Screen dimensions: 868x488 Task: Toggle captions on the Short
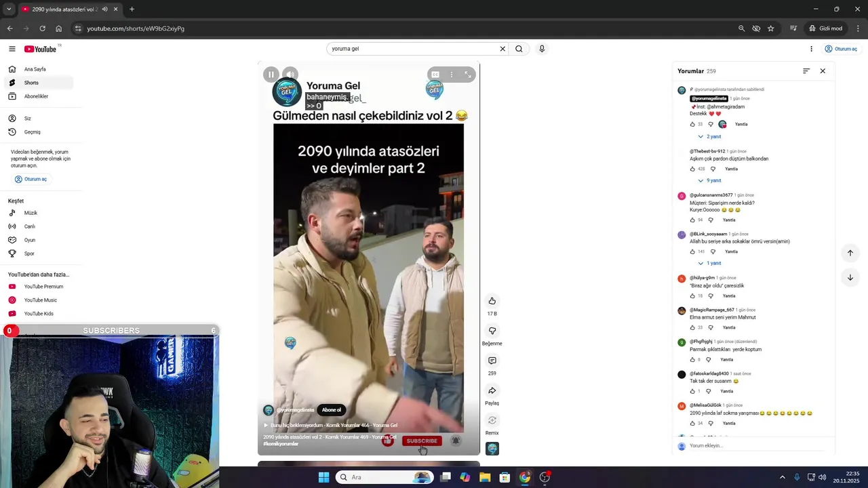pyautogui.click(x=435, y=75)
